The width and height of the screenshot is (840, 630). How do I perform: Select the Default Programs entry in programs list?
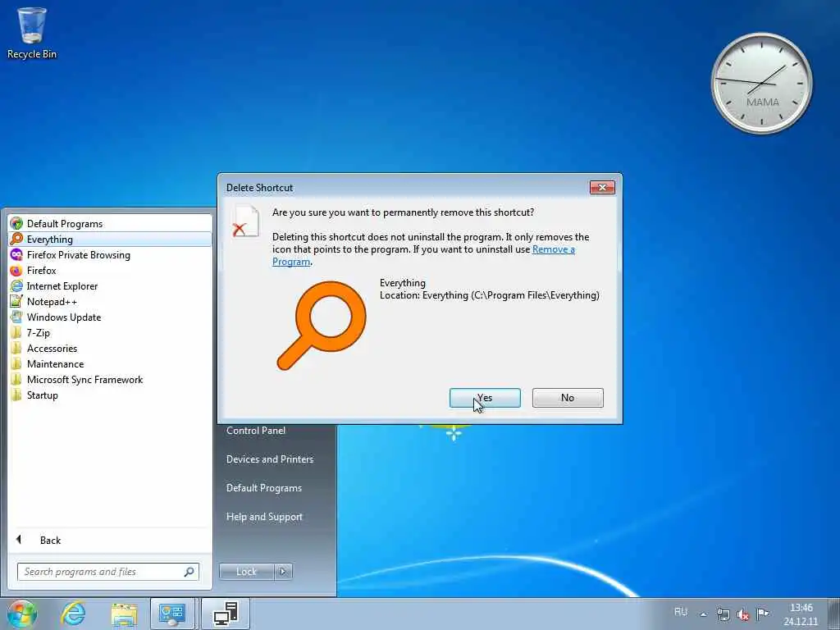point(111,223)
